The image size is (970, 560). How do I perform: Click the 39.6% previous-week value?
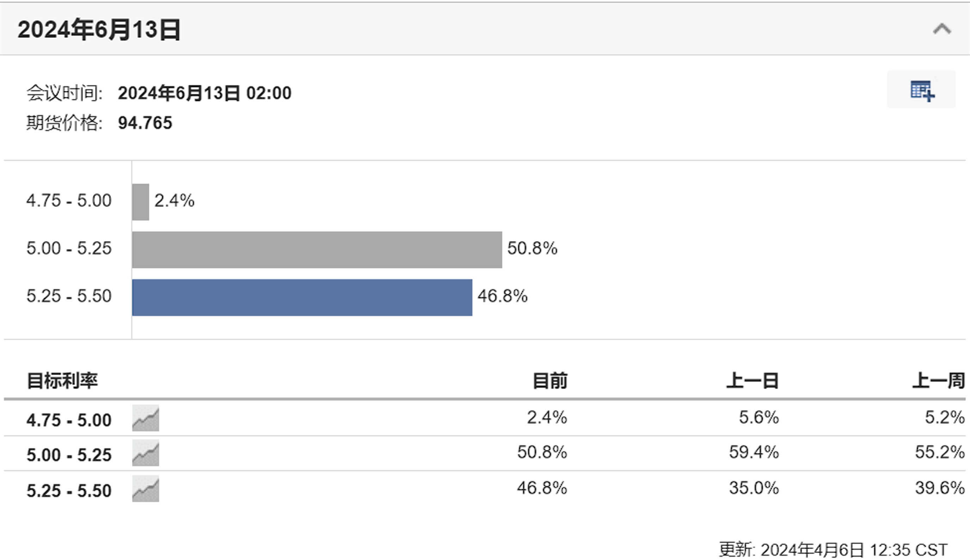(x=940, y=488)
